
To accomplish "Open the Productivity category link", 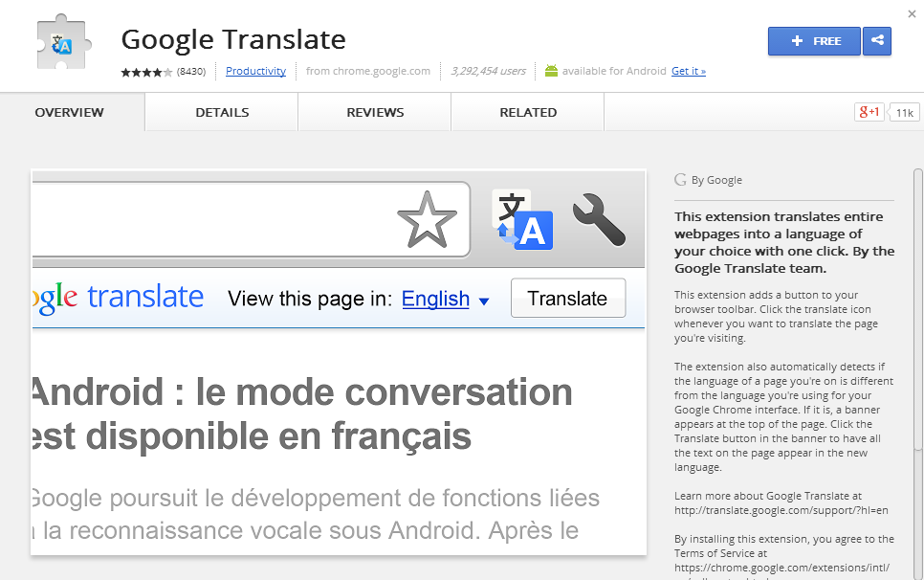I will pyautogui.click(x=255, y=71).
